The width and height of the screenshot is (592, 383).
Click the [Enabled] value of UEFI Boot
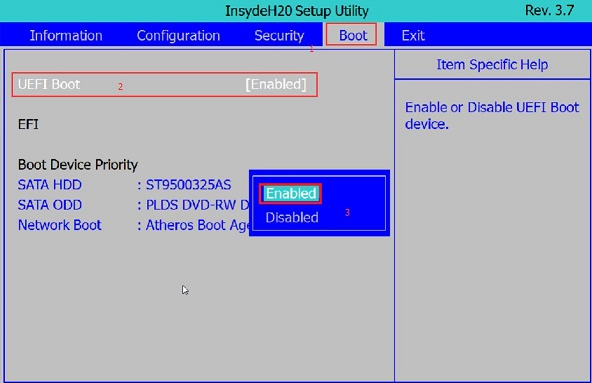[276, 84]
